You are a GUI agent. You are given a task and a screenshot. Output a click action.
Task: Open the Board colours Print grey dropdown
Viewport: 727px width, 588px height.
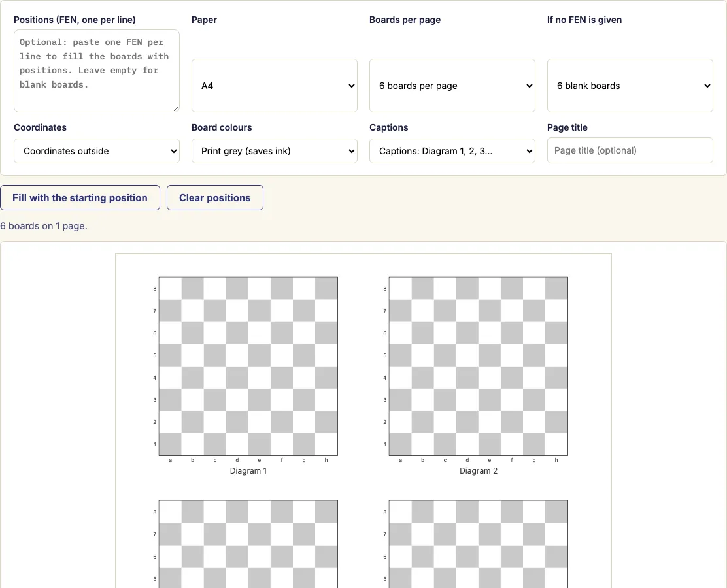click(x=275, y=151)
